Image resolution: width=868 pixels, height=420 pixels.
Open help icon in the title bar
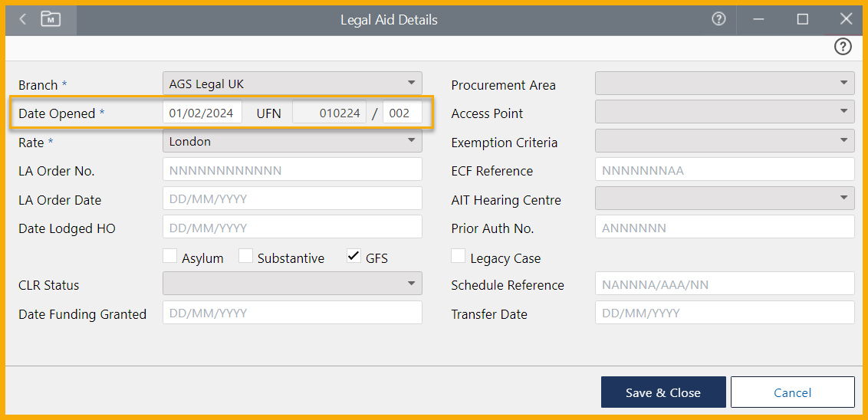pyautogui.click(x=718, y=19)
